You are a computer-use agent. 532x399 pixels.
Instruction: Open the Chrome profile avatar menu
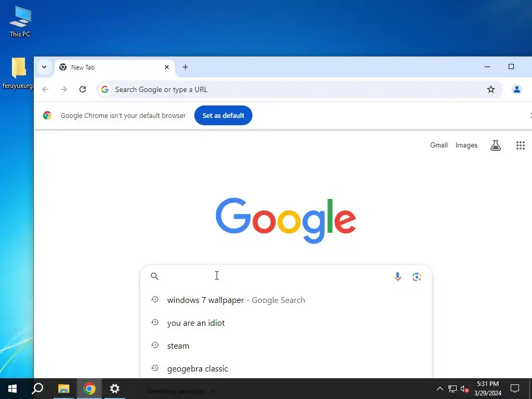click(517, 89)
